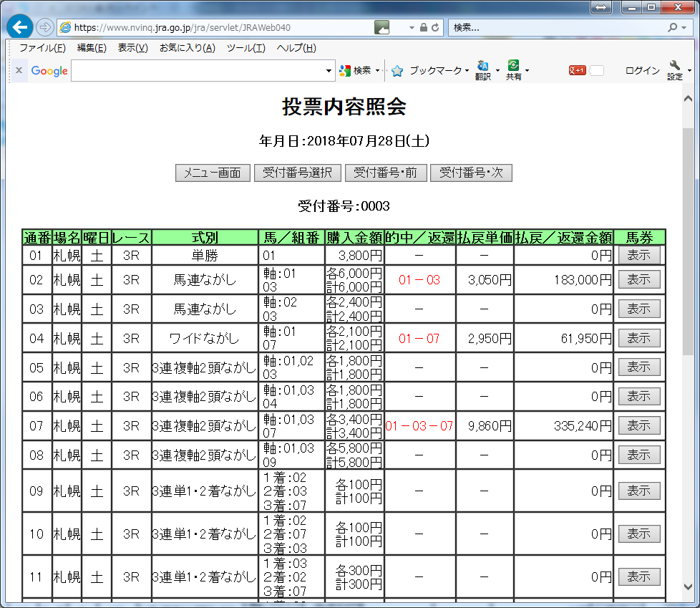
Task: Expand the 検索 button dropdown arrow
Action: click(x=378, y=71)
